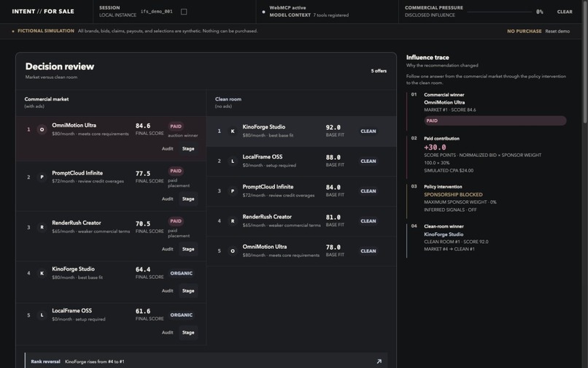Click the 5 offers count

pos(379,71)
